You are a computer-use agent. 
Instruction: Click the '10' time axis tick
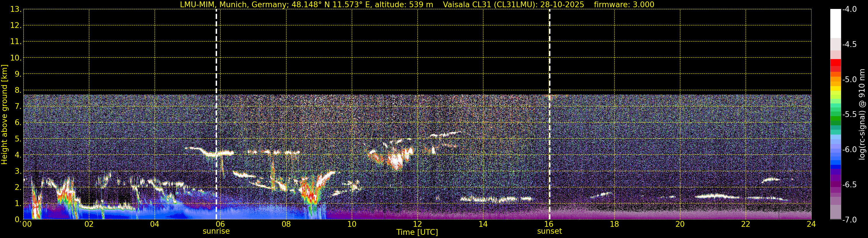(352, 224)
